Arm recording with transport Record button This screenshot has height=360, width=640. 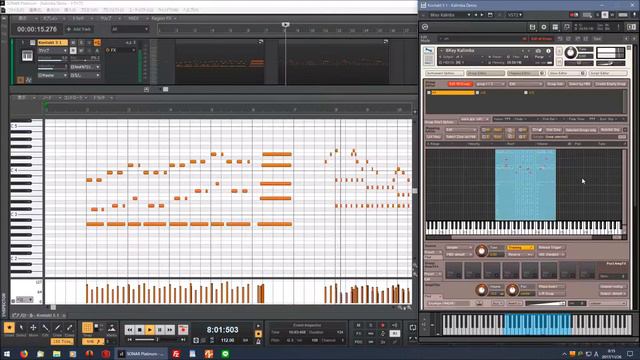pyautogui.click(x=183, y=330)
